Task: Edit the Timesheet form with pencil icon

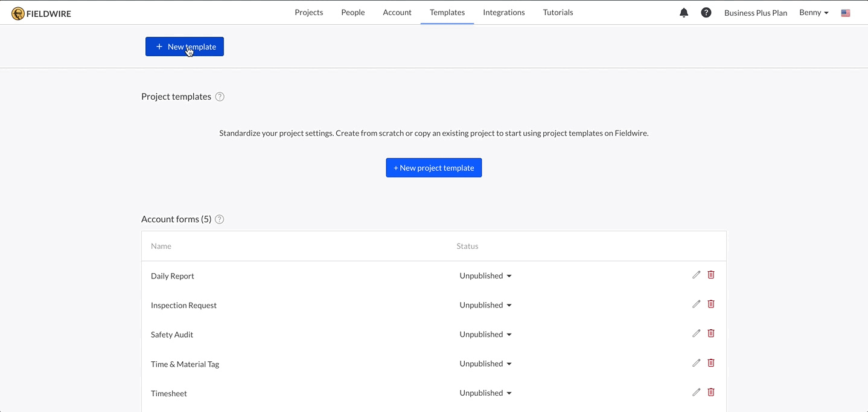Action: 696,392
